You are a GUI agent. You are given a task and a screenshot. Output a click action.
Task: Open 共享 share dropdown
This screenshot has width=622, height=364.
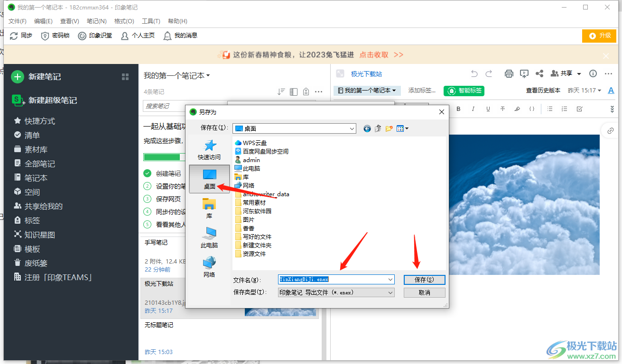click(566, 73)
